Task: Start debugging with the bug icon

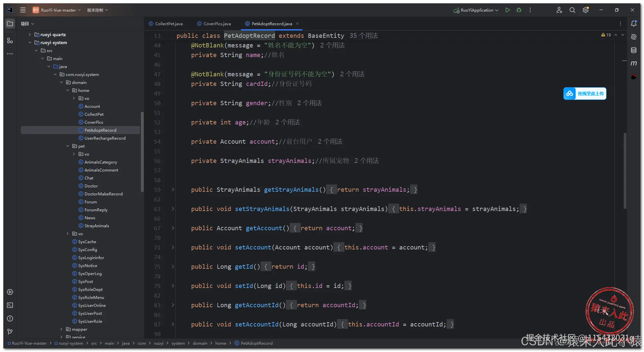Action: (x=519, y=10)
